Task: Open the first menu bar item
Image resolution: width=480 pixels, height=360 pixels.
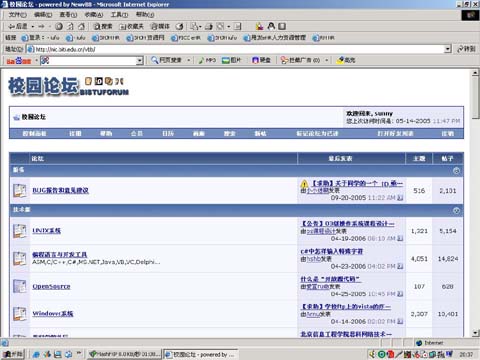Action: [x=17, y=15]
